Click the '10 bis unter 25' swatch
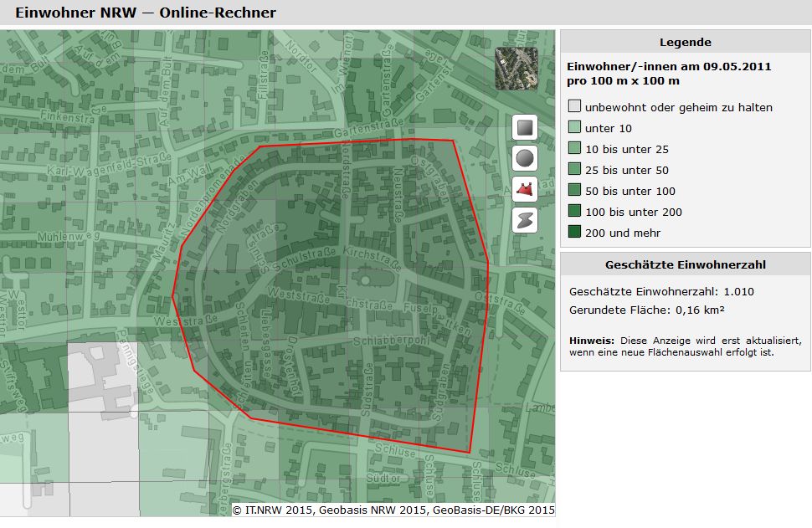The width and height of the screenshot is (812, 528). (x=574, y=149)
